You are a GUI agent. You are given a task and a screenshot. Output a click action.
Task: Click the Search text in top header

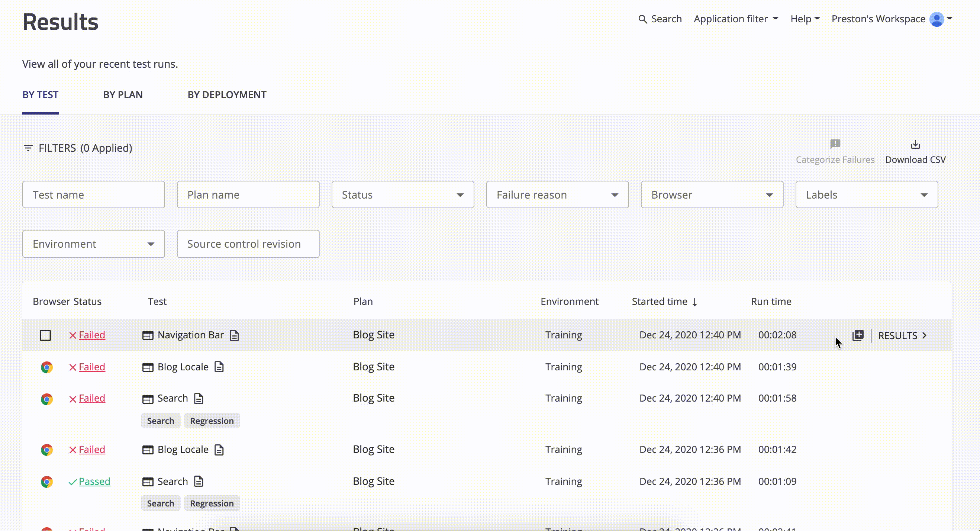(666, 19)
